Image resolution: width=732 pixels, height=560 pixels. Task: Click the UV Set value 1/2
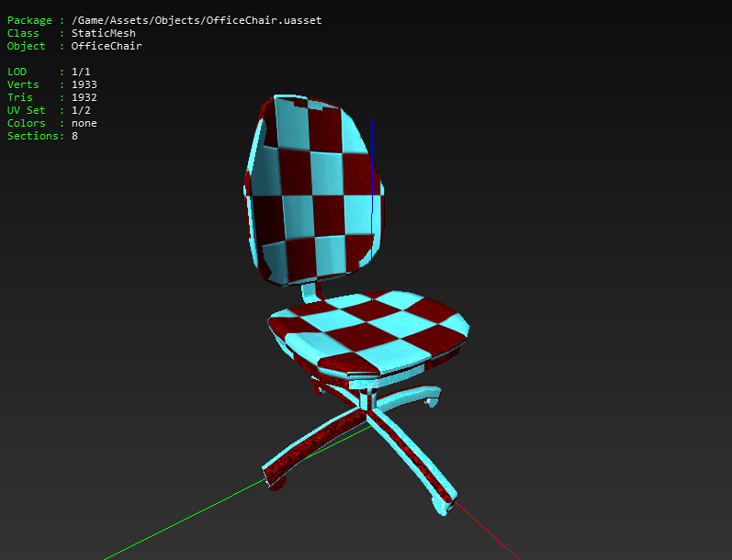click(x=81, y=110)
